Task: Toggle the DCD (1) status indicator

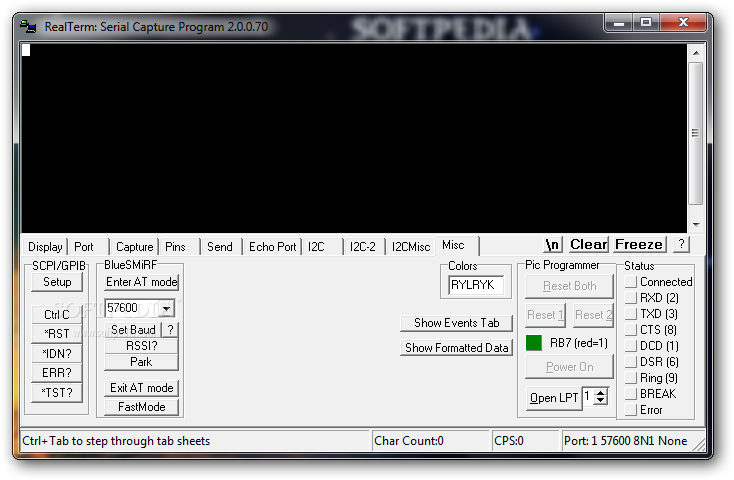Action: point(631,346)
